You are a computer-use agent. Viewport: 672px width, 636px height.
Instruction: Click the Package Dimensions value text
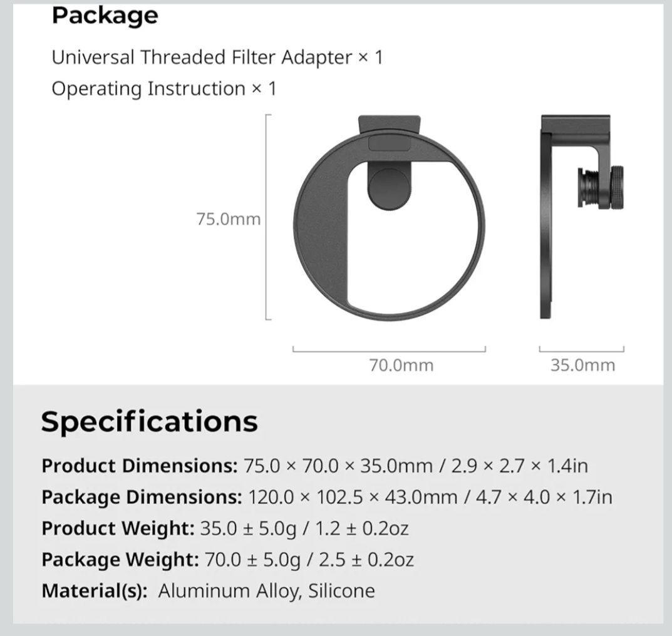coord(430,497)
